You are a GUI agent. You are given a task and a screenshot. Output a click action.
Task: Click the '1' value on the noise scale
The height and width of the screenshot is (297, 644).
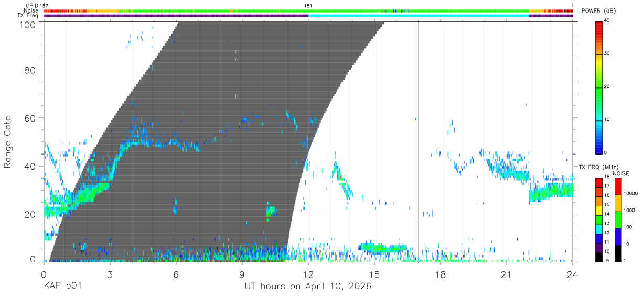coord(625,260)
